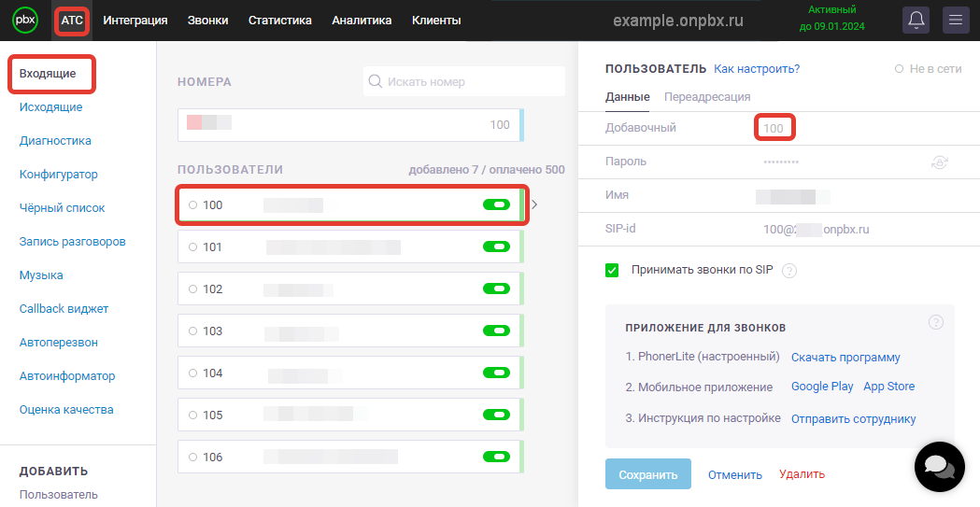Image resolution: width=980 pixels, height=507 pixels.
Task: Uncheck Принимать звонки по SIP checkbox
Action: click(x=612, y=271)
